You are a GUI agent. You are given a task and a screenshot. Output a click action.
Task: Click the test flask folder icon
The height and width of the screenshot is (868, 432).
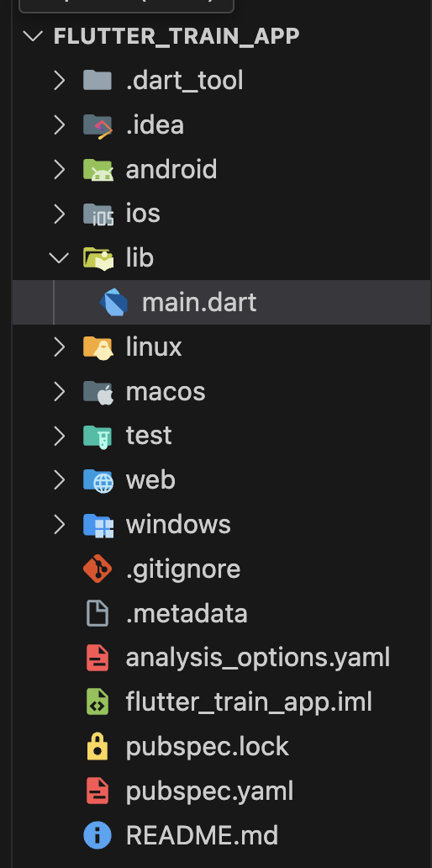[x=97, y=437]
